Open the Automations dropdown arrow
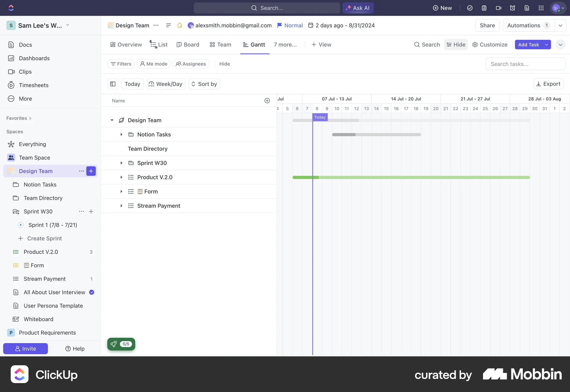 pos(560,25)
